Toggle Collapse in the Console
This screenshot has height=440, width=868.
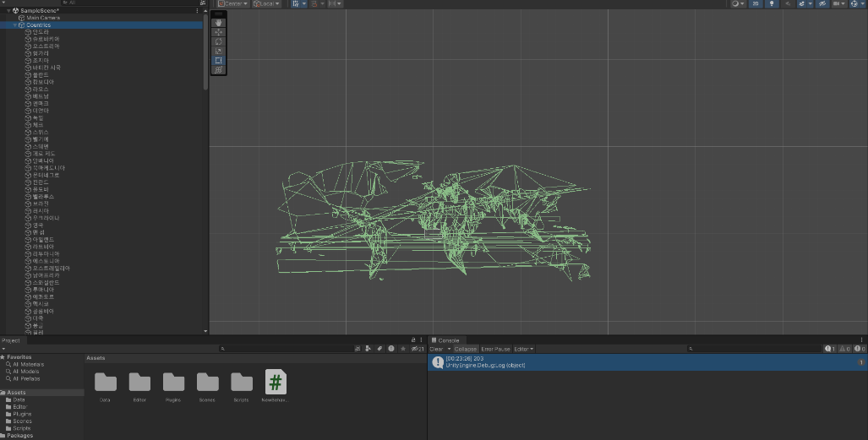pos(466,349)
